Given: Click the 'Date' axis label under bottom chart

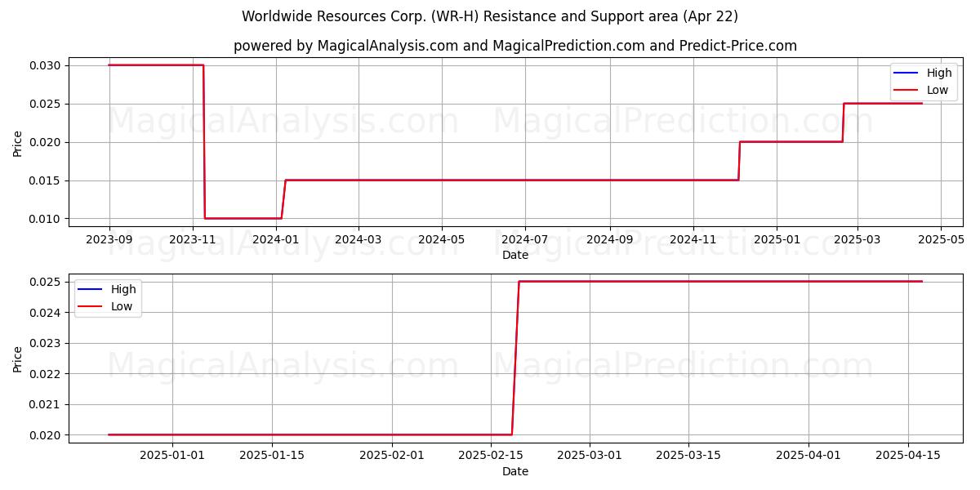Looking at the screenshot, I should [515, 471].
